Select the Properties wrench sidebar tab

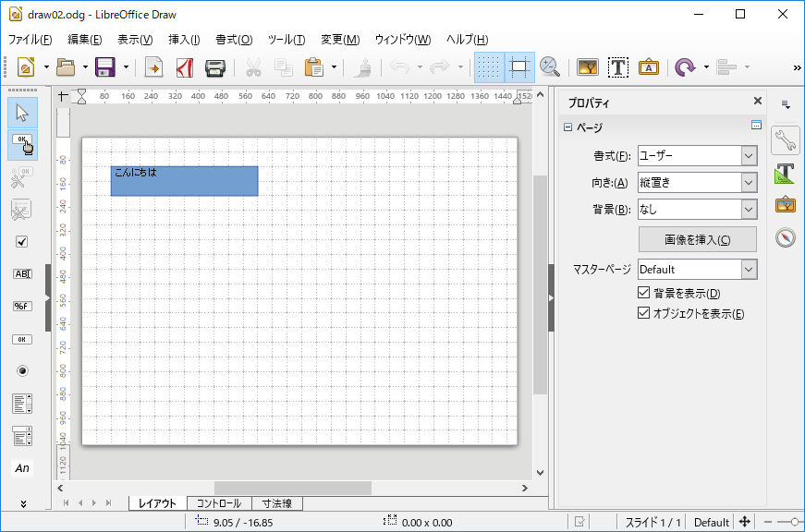coord(786,140)
